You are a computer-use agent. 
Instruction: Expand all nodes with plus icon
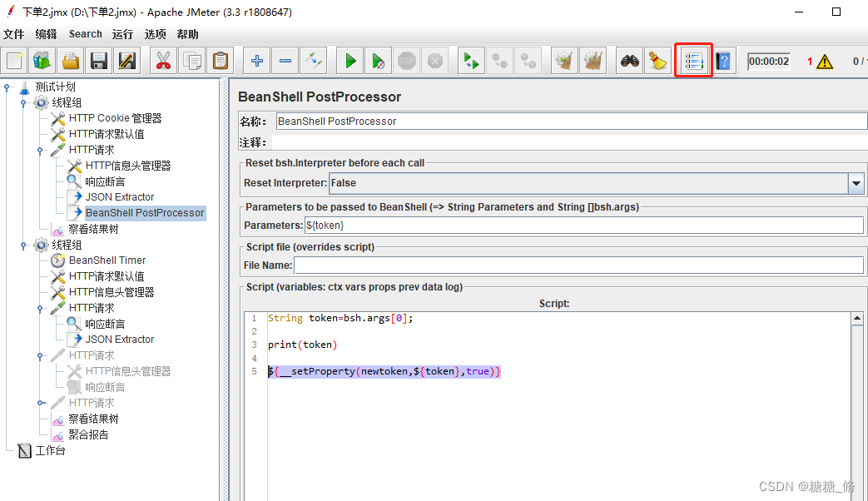coord(257,61)
